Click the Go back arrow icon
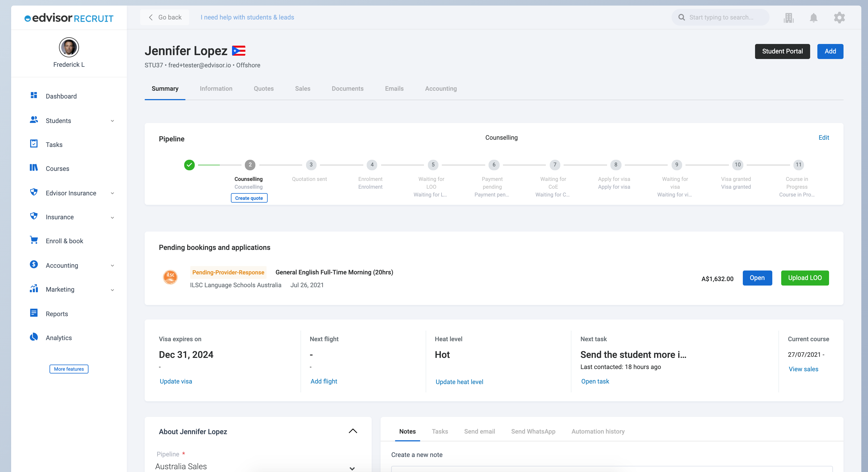 pyautogui.click(x=151, y=17)
